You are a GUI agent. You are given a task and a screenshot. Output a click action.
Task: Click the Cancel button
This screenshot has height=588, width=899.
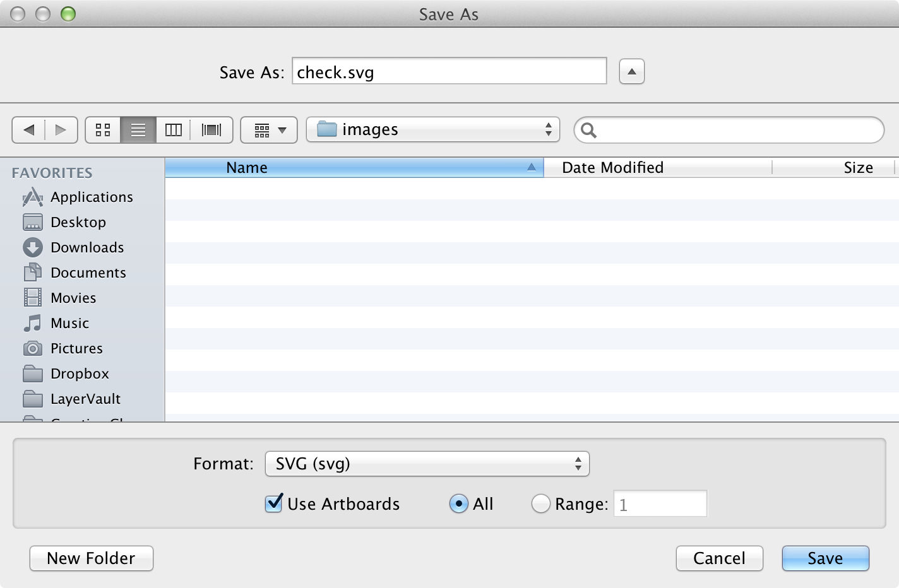click(x=720, y=558)
